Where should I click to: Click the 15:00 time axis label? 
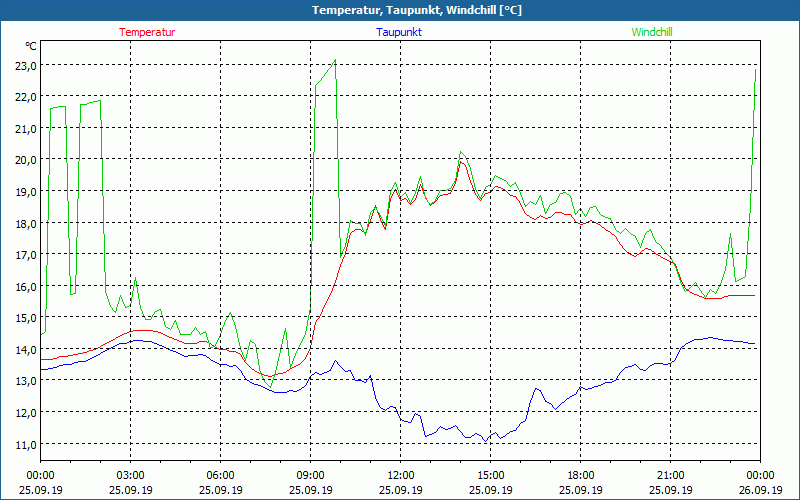(x=490, y=475)
